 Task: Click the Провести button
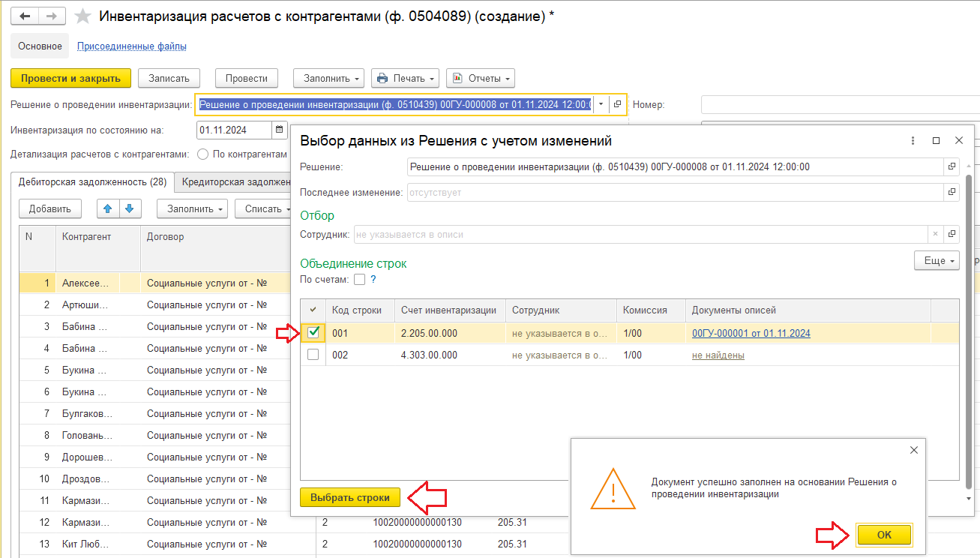[247, 78]
